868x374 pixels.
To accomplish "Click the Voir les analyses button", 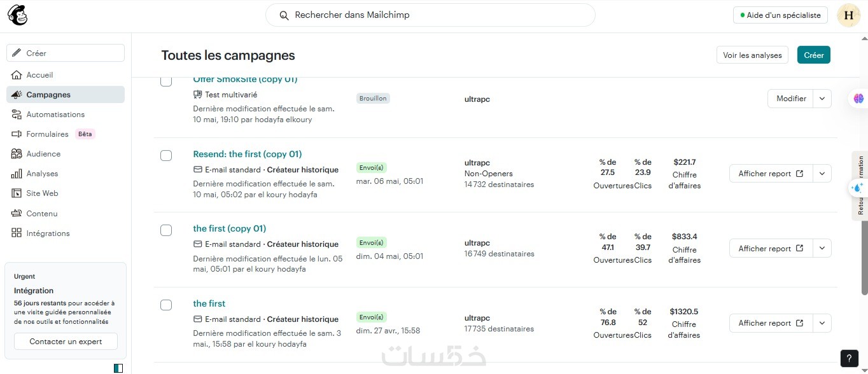I will click(x=752, y=55).
